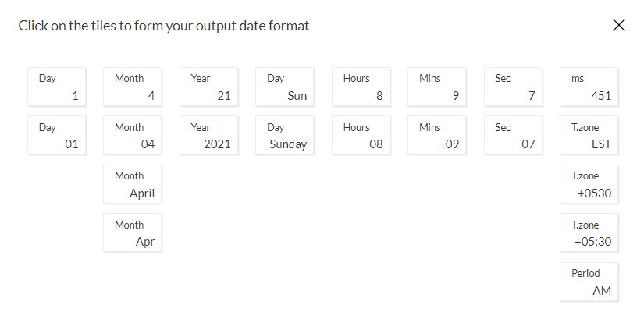Choose the two-digit Day 01 tile
The height and width of the screenshot is (326, 644).
coord(57,135)
